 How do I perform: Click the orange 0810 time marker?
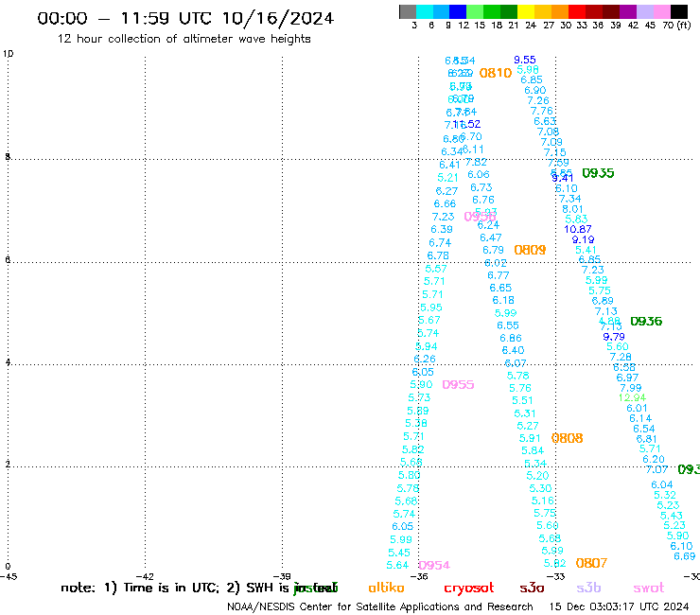496,73
